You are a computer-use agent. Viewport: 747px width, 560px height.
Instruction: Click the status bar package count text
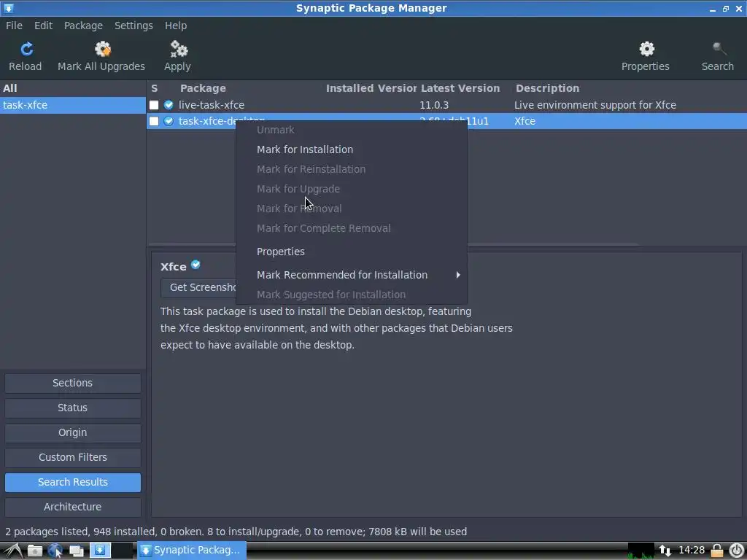236,532
